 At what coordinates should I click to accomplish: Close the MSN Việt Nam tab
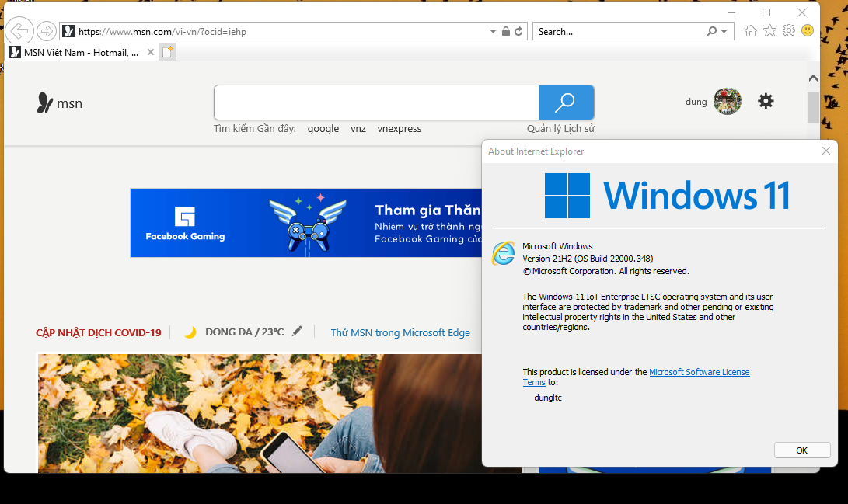point(151,52)
